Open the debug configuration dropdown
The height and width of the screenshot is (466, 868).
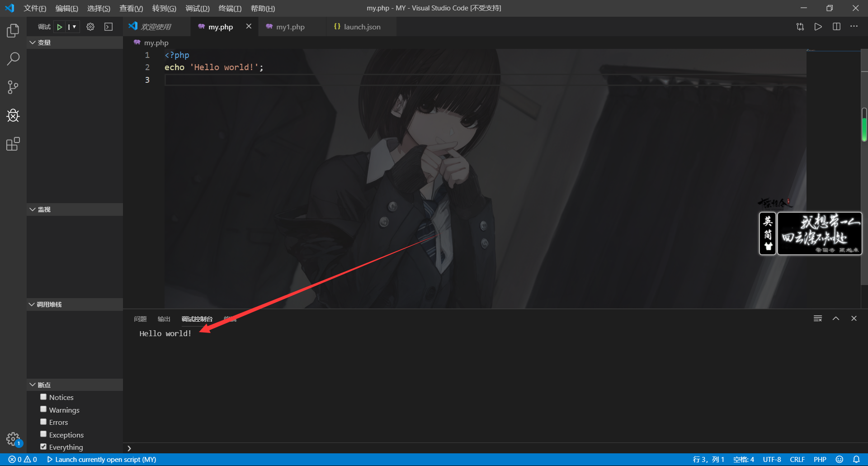(72, 27)
